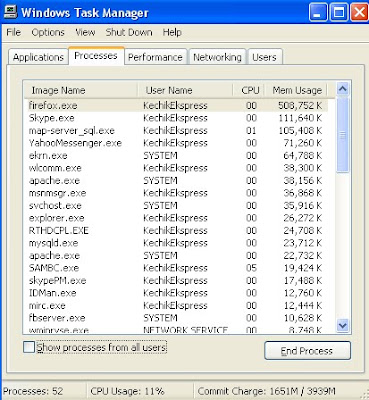369x400 pixels.
Task: Click the 111,640 K memory value
Action: point(300,118)
